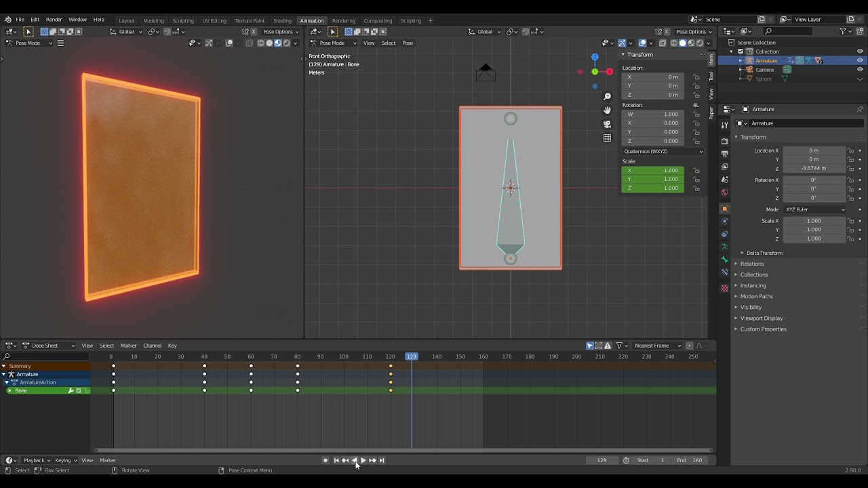868x488 pixels.
Task: Open the Bone properties tab icon
Action: click(724, 260)
